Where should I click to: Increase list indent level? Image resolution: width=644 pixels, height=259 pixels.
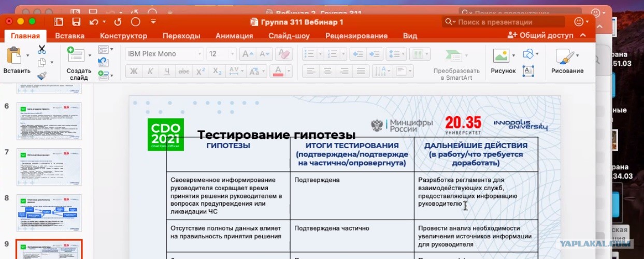[x=375, y=54]
